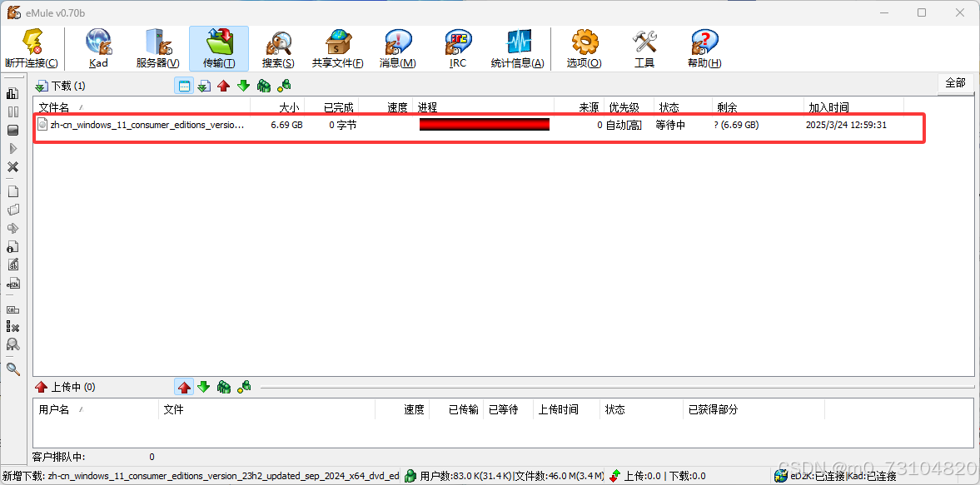The width and height of the screenshot is (980, 485).
Task: Click the 新增下载 log message in status bar
Action: coord(201,476)
